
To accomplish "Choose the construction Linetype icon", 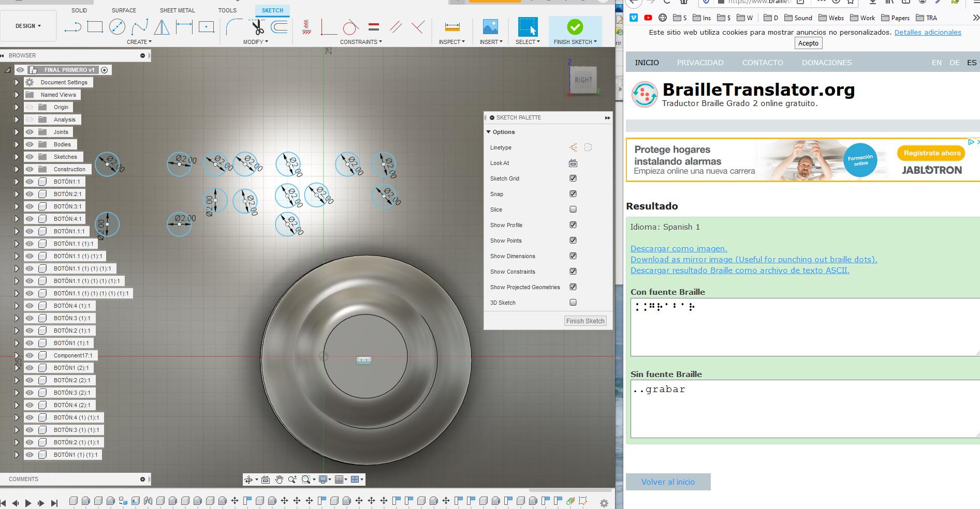I will [x=573, y=147].
